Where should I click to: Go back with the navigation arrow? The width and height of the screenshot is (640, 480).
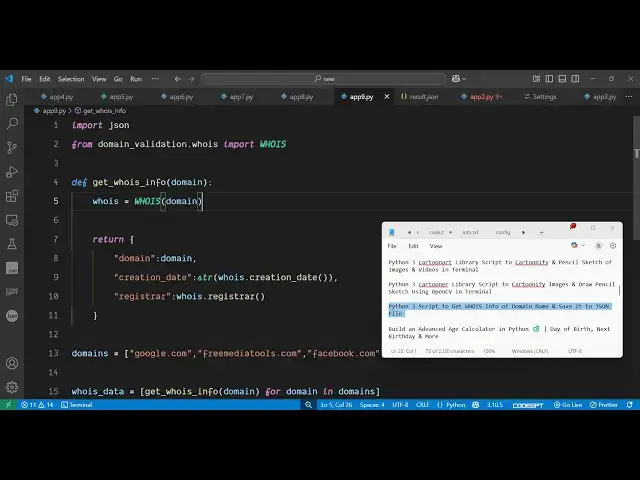click(178, 79)
